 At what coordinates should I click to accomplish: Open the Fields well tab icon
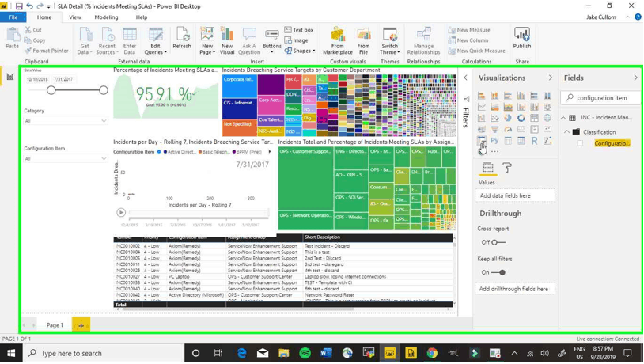[x=488, y=168]
